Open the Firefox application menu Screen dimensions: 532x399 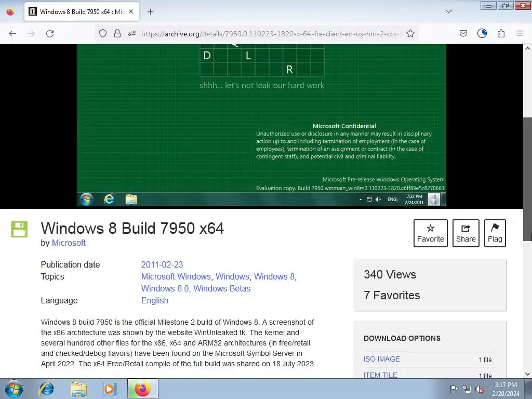tap(520, 33)
